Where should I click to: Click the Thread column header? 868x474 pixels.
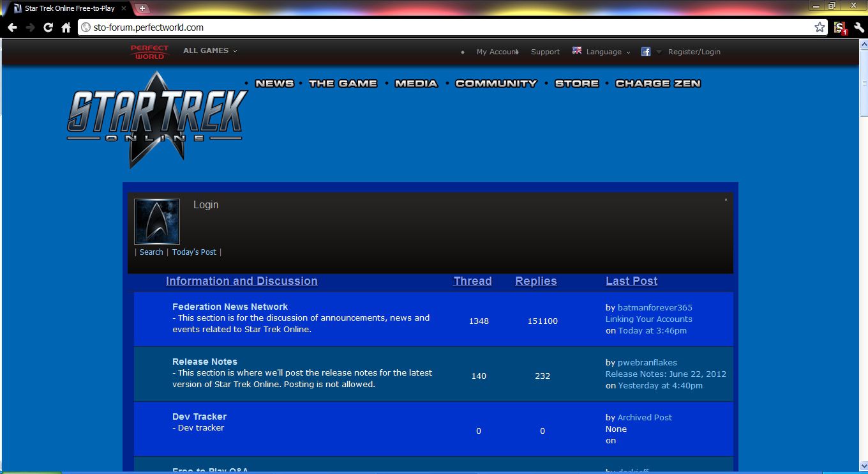[473, 281]
